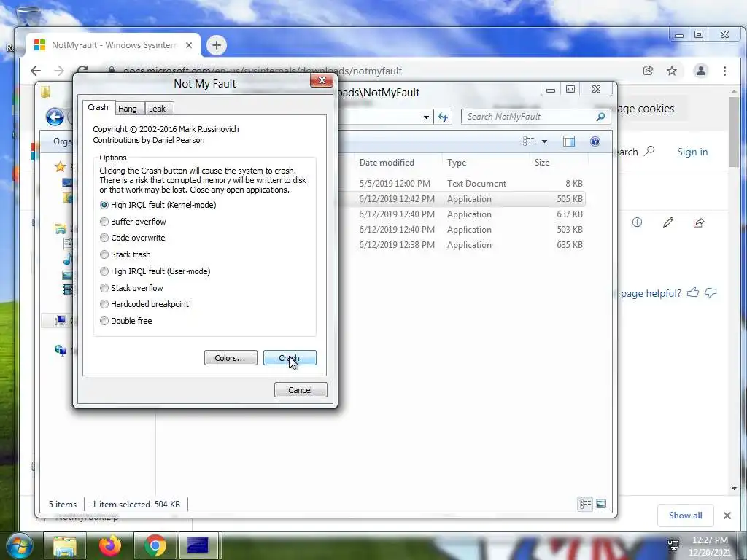
Task: Show the clock and date in tray
Action: [x=710, y=546]
